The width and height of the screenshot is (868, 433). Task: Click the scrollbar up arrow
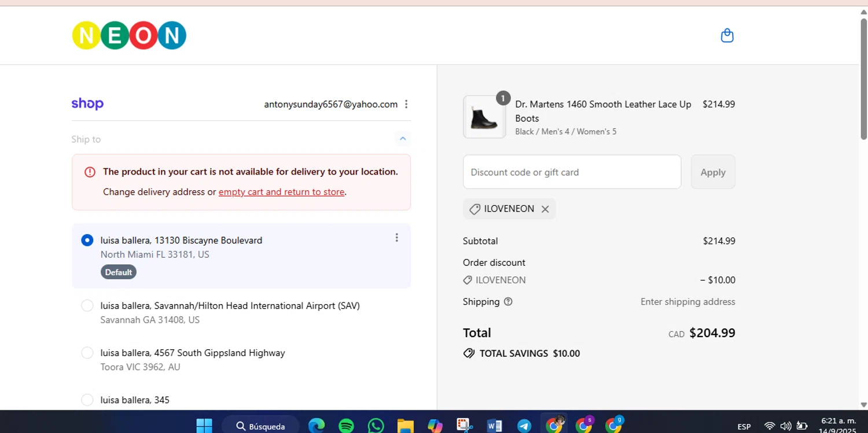click(x=863, y=12)
